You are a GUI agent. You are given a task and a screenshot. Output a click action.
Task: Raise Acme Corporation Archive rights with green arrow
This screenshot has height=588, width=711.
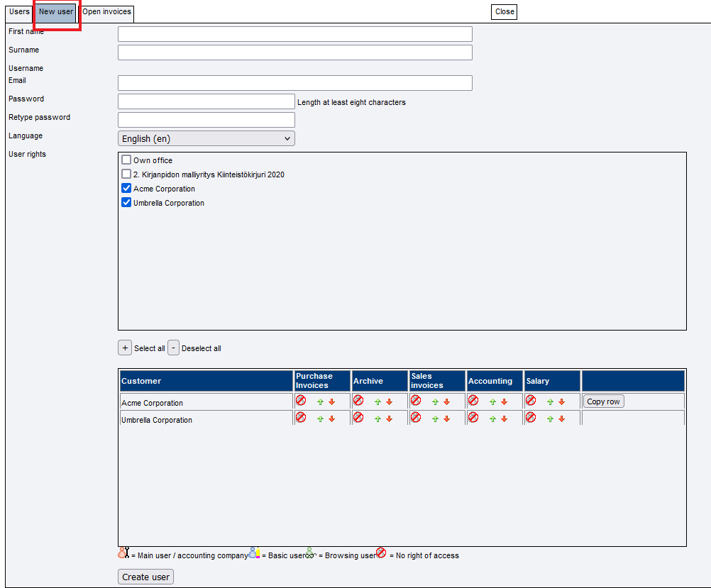pyautogui.click(x=377, y=402)
